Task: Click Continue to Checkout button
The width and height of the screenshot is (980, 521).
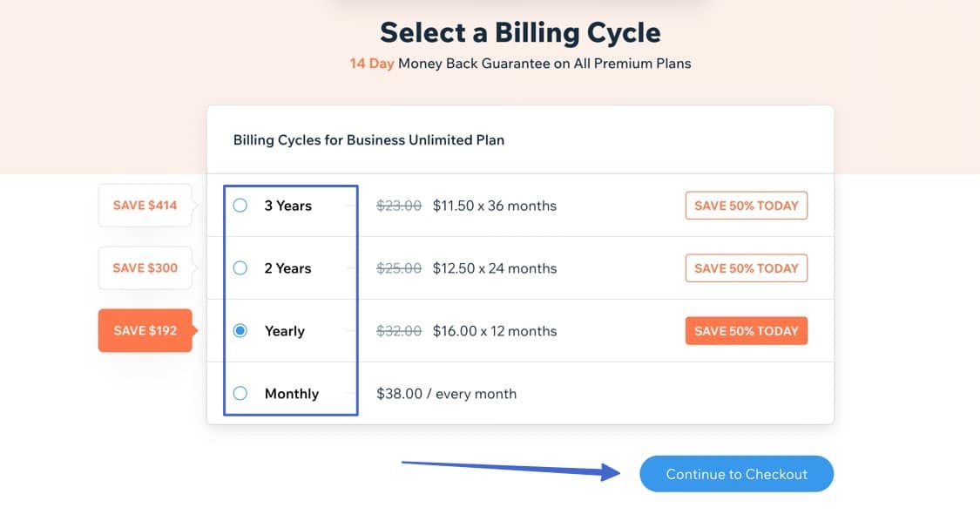Action: click(736, 474)
